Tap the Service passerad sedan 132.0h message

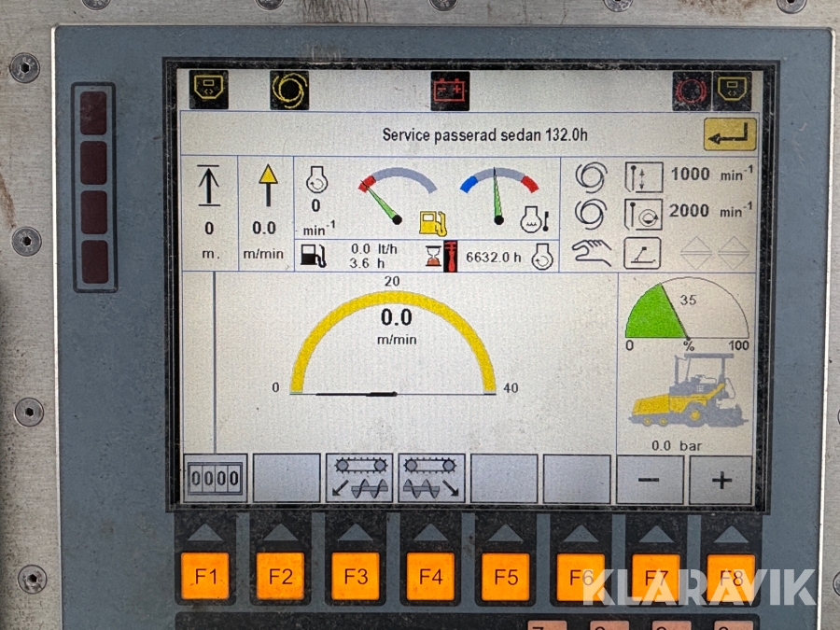484,135
